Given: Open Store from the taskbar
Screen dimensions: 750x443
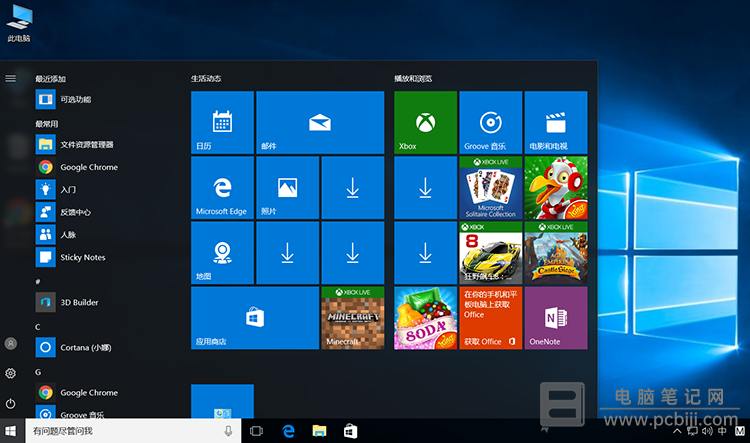Looking at the screenshot, I should pyautogui.click(x=351, y=431).
